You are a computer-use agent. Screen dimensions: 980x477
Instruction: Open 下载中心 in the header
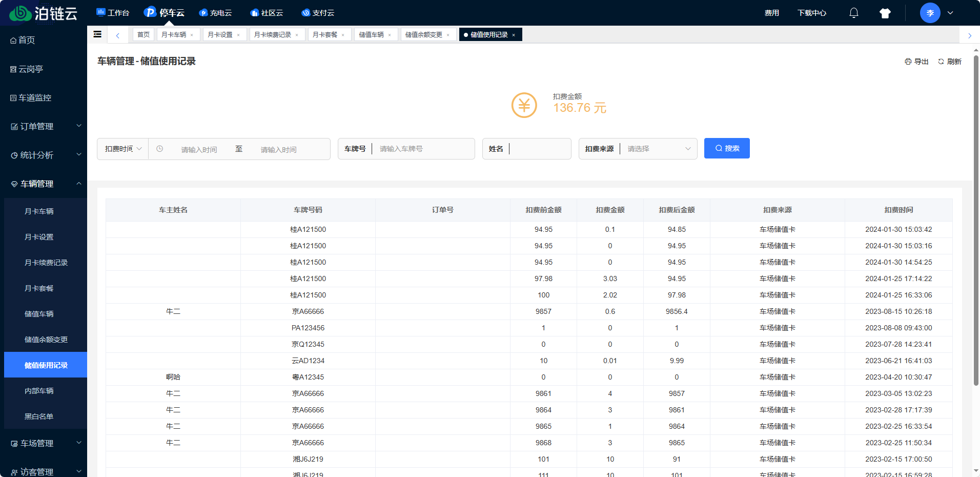tap(812, 13)
